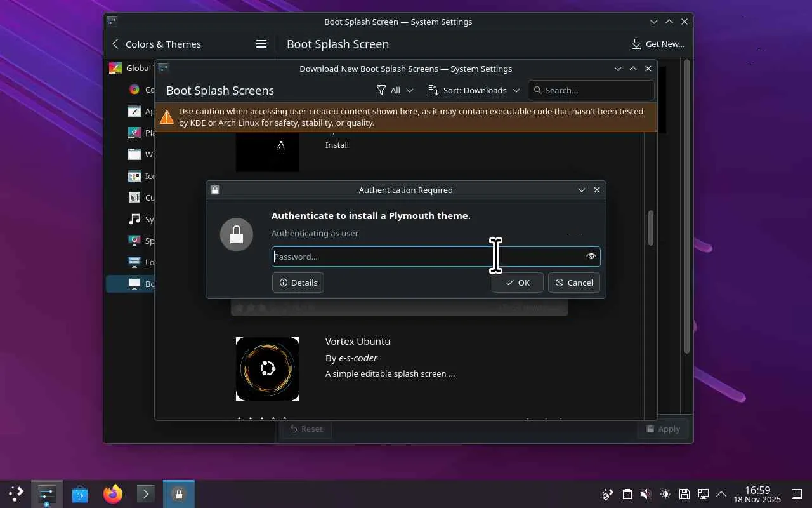Click the lock icon in authentication titlebar
Viewport: 812px width, 508px height.
point(215,190)
